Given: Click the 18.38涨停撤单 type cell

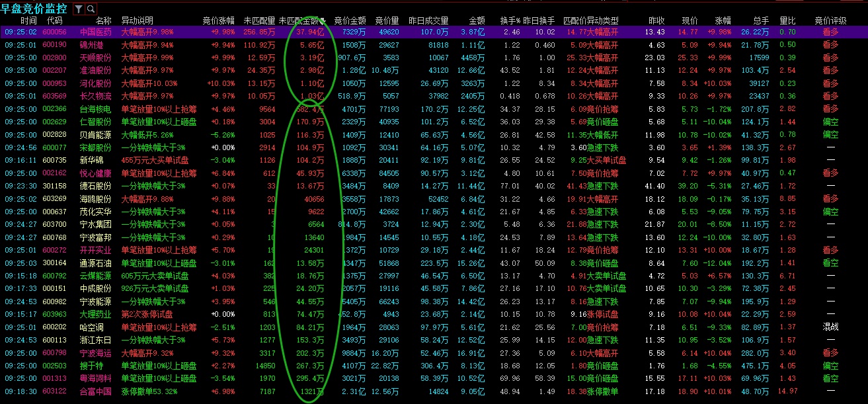Looking at the screenshot, I should click(592, 391).
